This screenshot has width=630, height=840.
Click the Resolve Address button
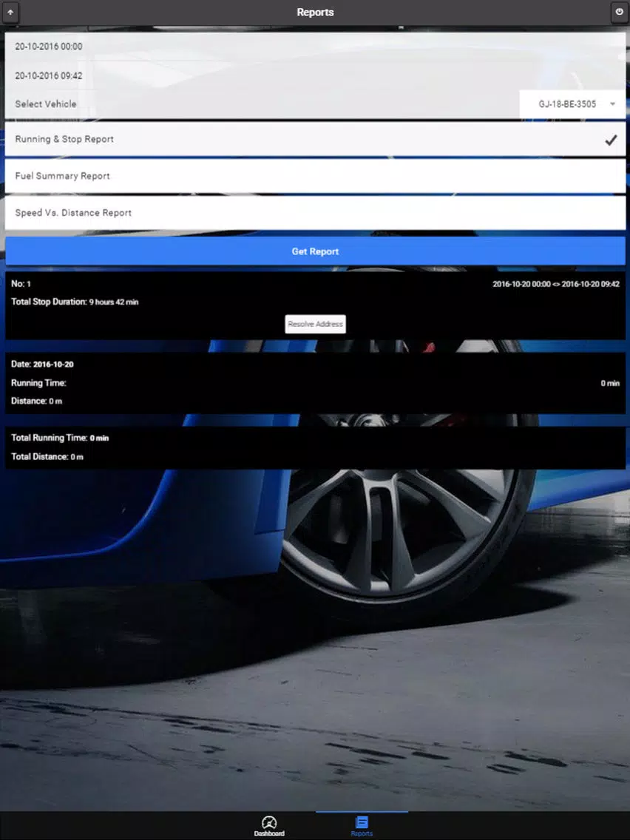(315, 324)
